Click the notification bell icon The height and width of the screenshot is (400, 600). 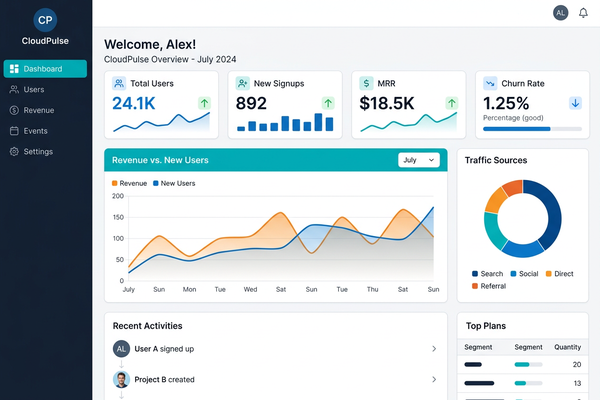[x=583, y=13]
